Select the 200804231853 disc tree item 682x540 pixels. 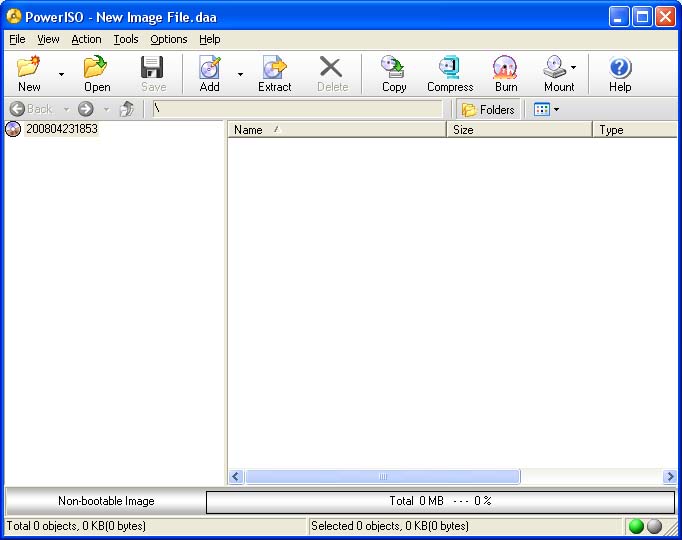tap(61, 129)
